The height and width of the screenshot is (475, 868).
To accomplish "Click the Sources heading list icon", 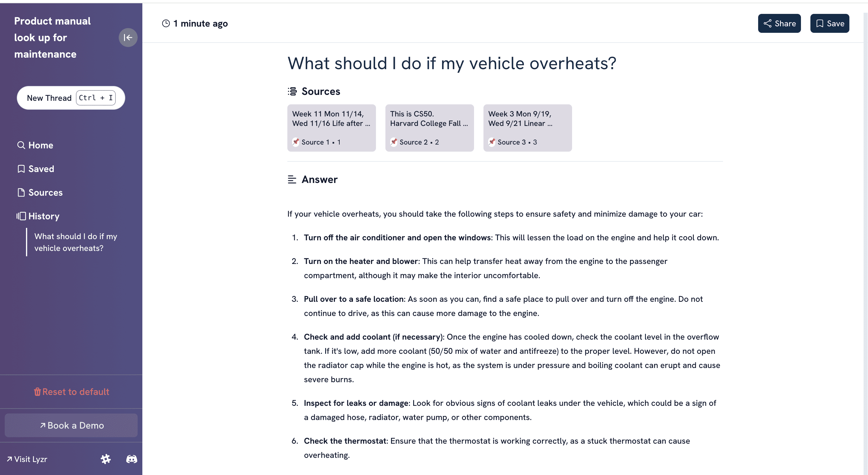I will click(x=292, y=91).
